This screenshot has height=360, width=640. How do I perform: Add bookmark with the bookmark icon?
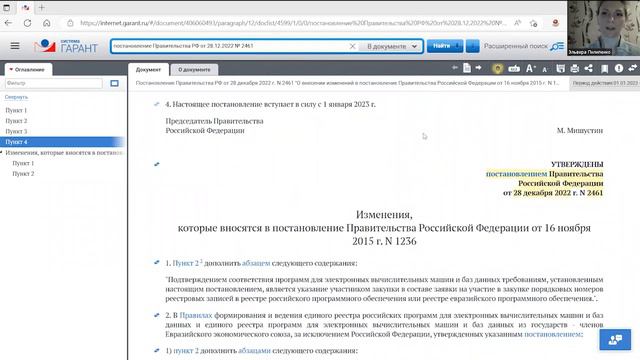(x=604, y=69)
